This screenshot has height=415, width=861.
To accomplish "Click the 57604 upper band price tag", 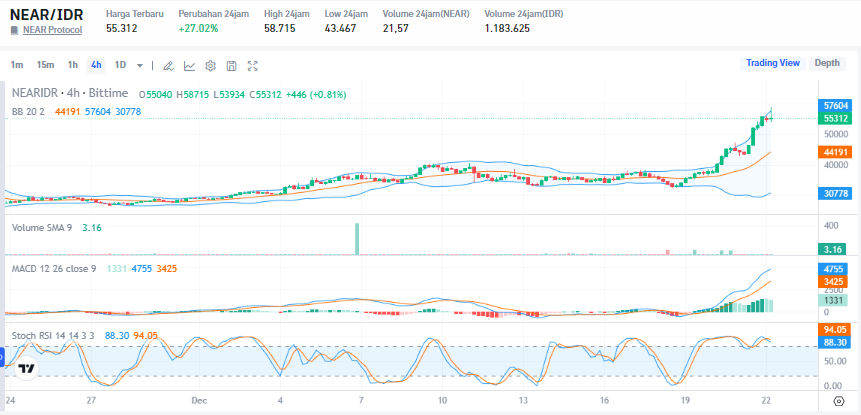I will (x=835, y=105).
